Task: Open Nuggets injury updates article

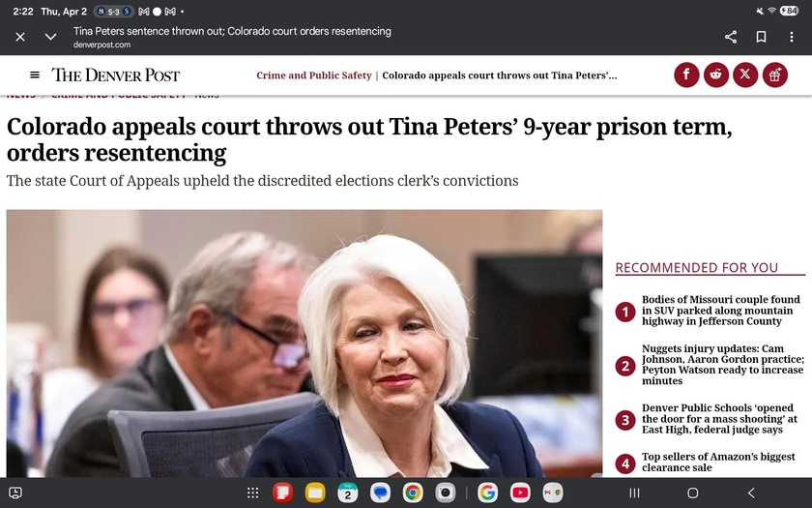Action: pyautogui.click(x=722, y=365)
